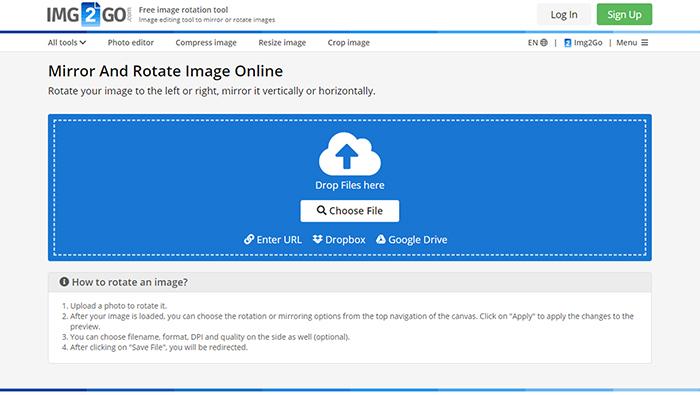Open the EN language selector
The width and height of the screenshot is (700, 395).
point(538,42)
